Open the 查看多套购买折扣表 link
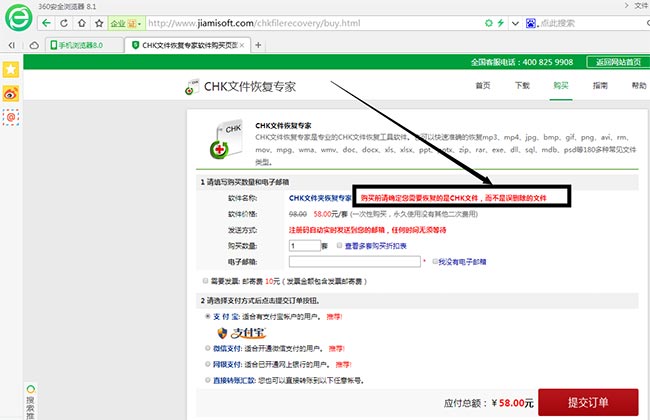 coord(376,246)
